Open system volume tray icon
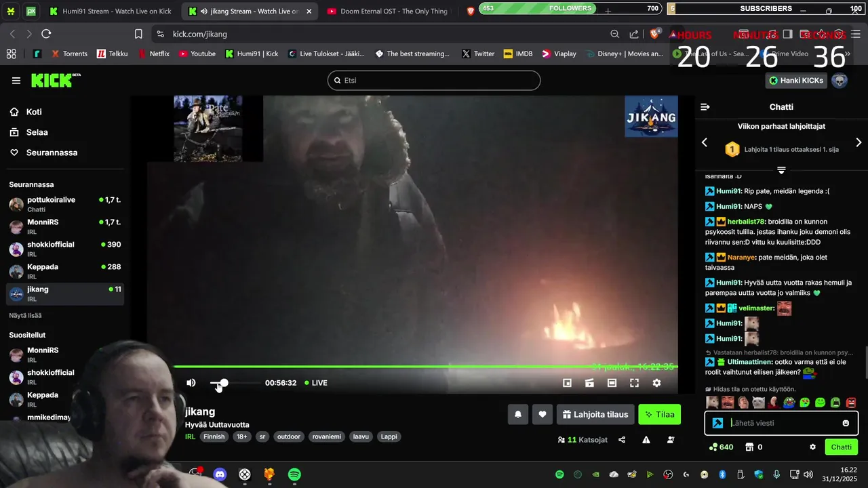Image resolution: width=868 pixels, height=488 pixels. click(808, 474)
